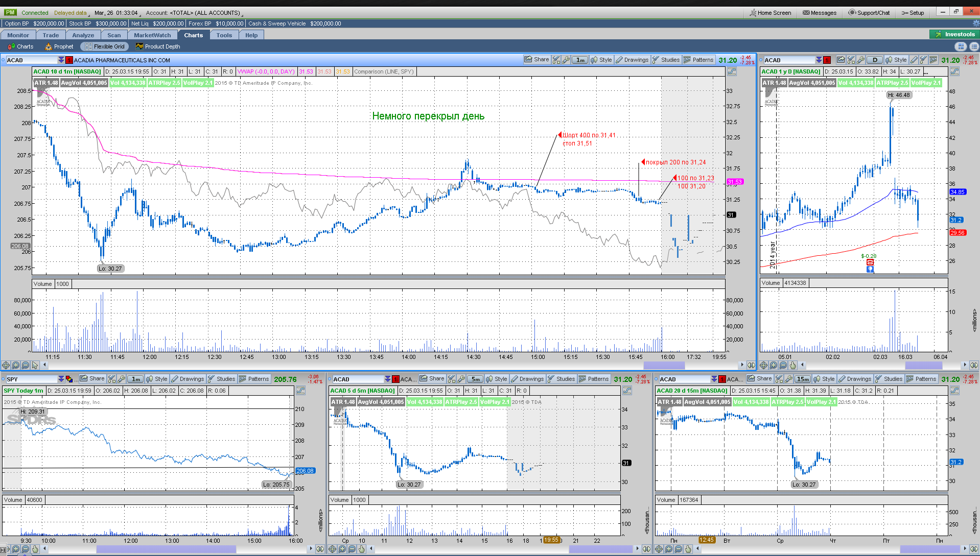Switch to the Trade tab
This screenshot has width=980, height=556.
point(51,35)
